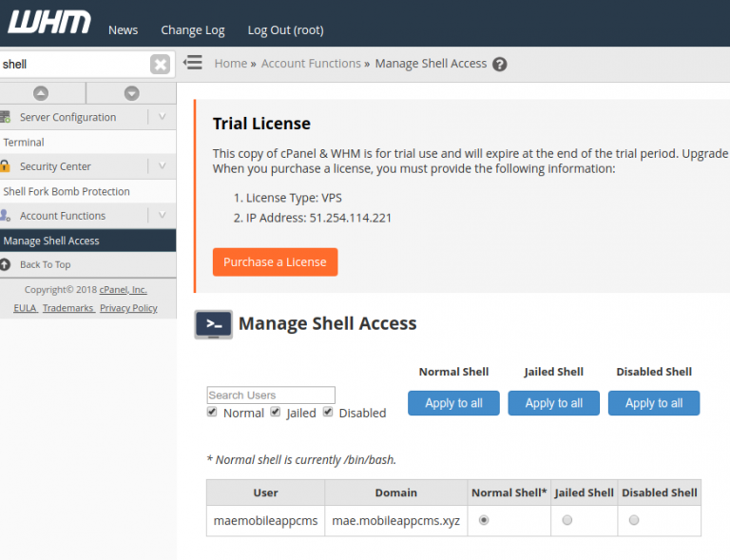Open the help icon beside Manage Shell Access
The image size is (730, 560).
tap(500, 65)
